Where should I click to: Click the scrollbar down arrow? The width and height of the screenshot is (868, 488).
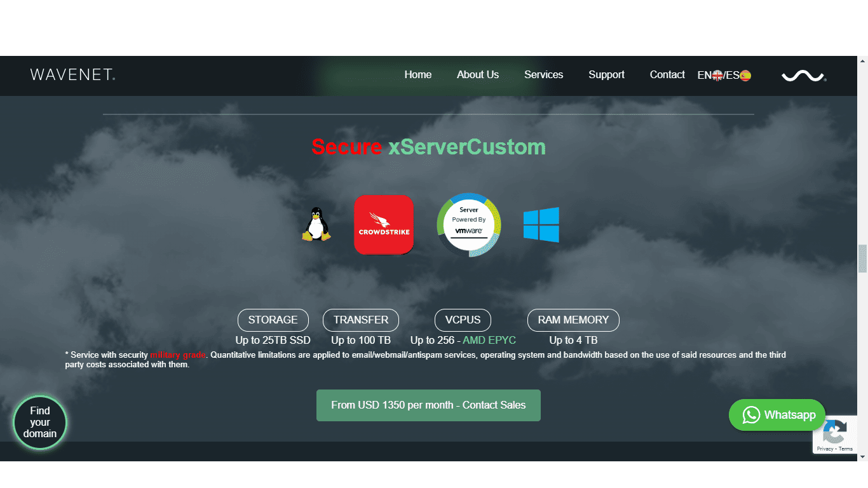tap(862, 456)
